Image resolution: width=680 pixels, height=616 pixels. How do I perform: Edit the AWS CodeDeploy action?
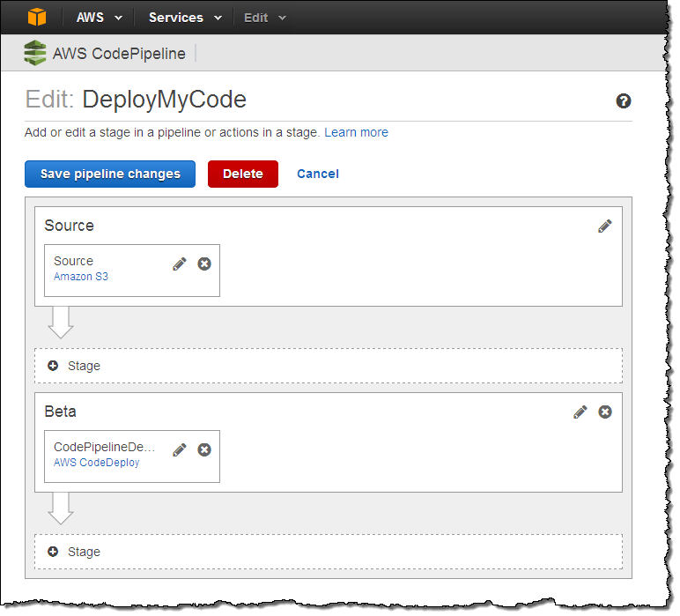click(x=180, y=449)
